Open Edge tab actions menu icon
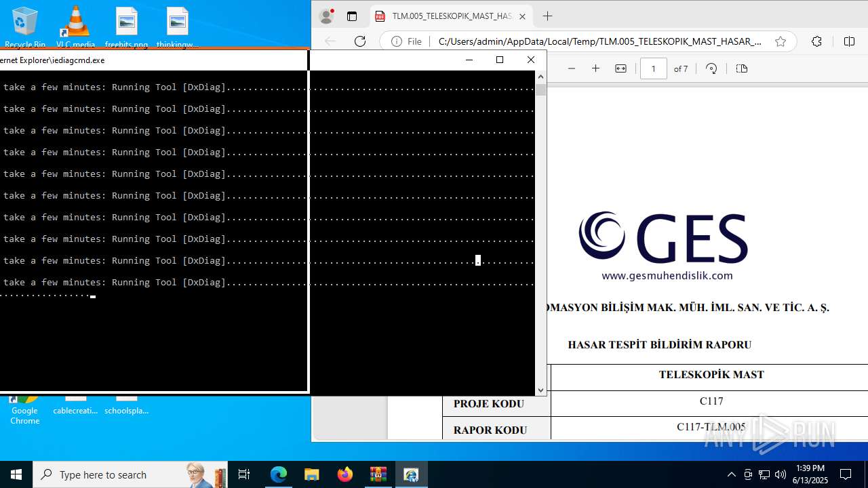 (x=351, y=16)
